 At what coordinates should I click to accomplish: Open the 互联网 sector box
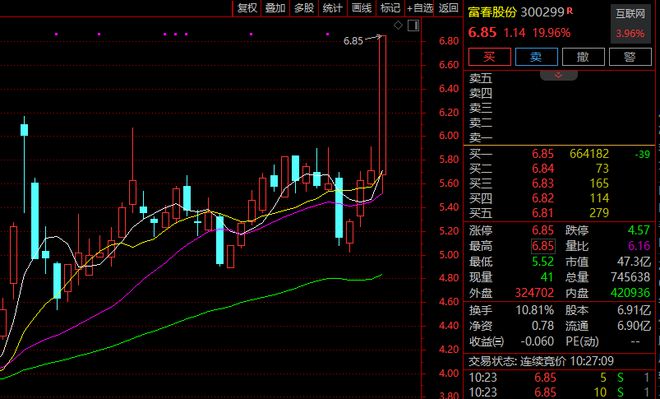click(631, 24)
